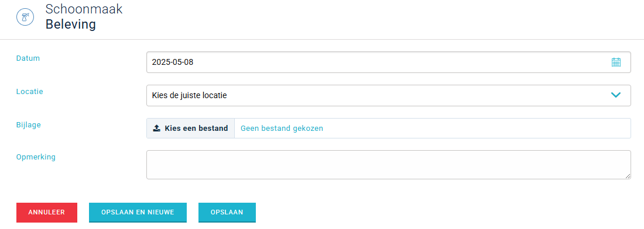Open the 'Kies de juiste locatie' dropdown
This screenshot has height=229, width=644.
tap(389, 95)
